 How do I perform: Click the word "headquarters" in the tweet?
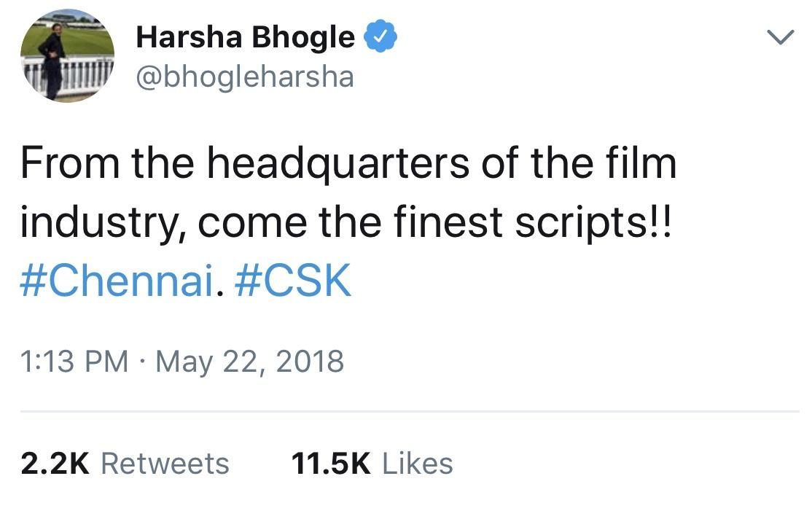coord(338,164)
